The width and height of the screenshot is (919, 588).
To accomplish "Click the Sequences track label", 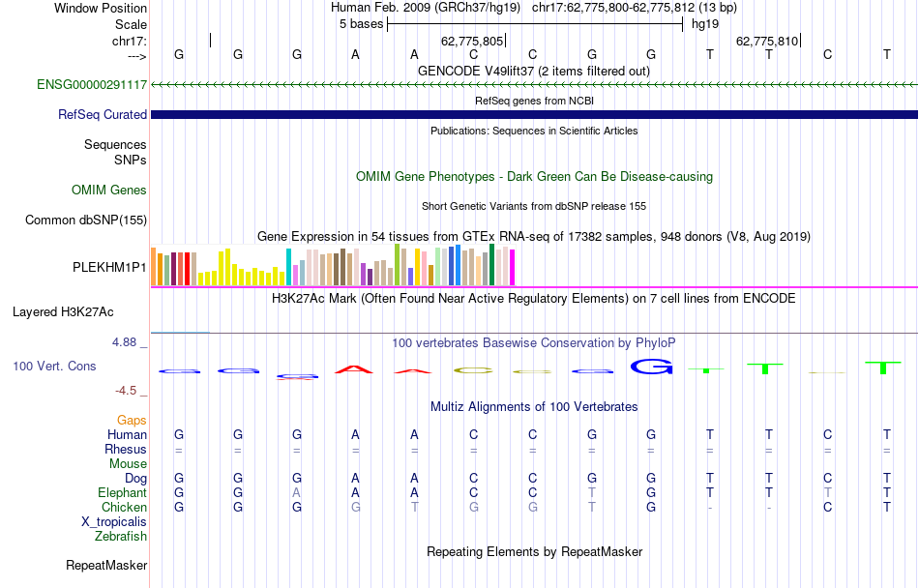I will coord(115,145).
